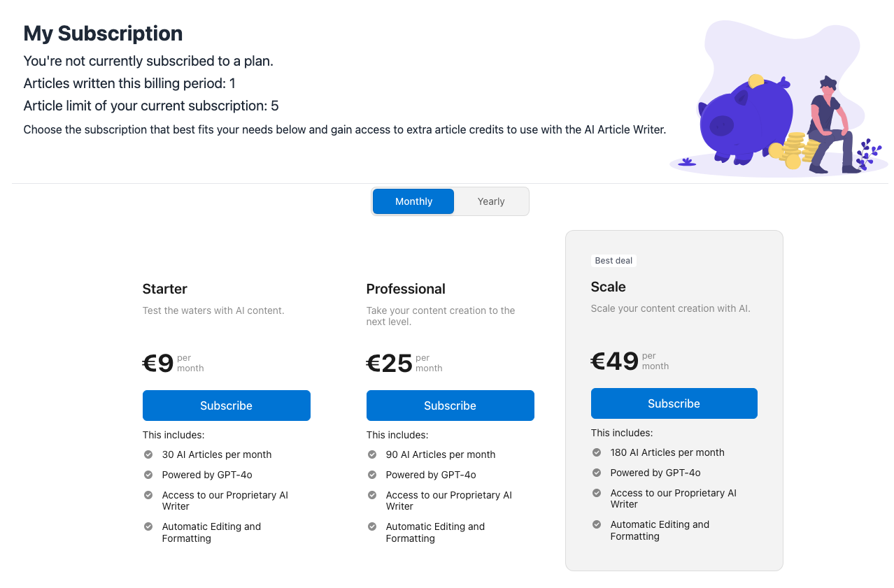Click the Professional plan heading
This screenshot has width=894, height=588.
(x=406, y=289)
